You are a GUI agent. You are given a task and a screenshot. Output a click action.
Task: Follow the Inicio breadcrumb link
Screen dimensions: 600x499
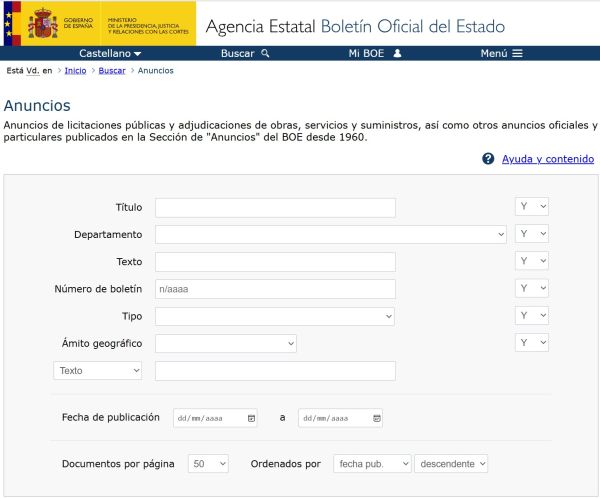pos(75,71)
